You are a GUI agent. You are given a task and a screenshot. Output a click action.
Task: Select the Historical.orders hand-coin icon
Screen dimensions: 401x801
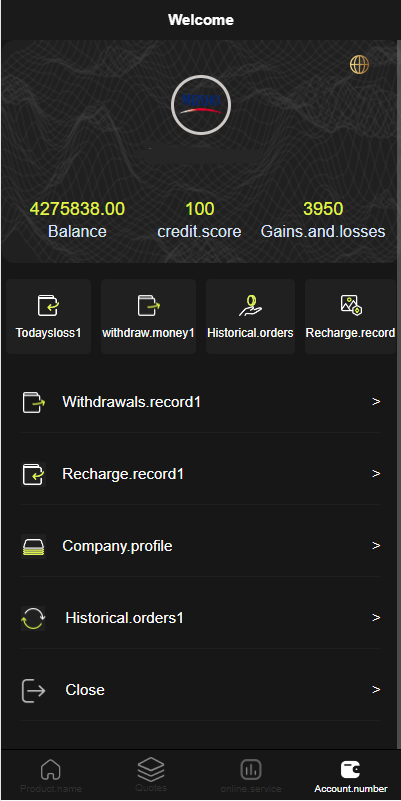(x=250, y=305)
